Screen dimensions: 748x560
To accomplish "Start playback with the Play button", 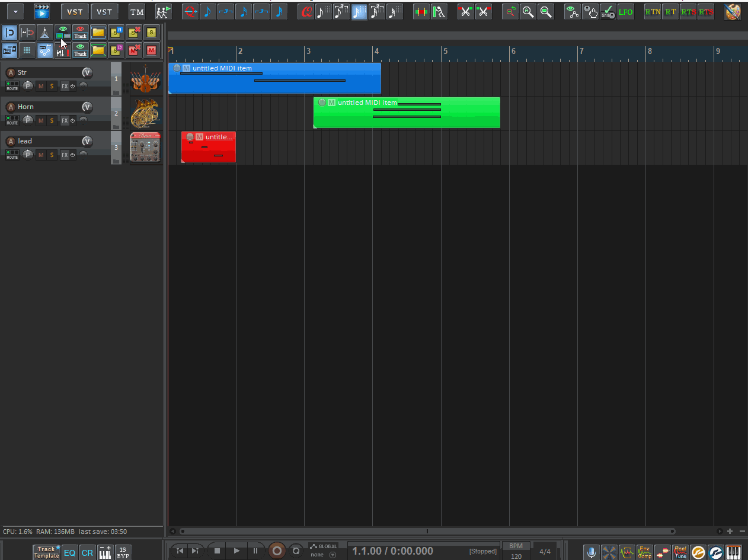I will 236,551.
